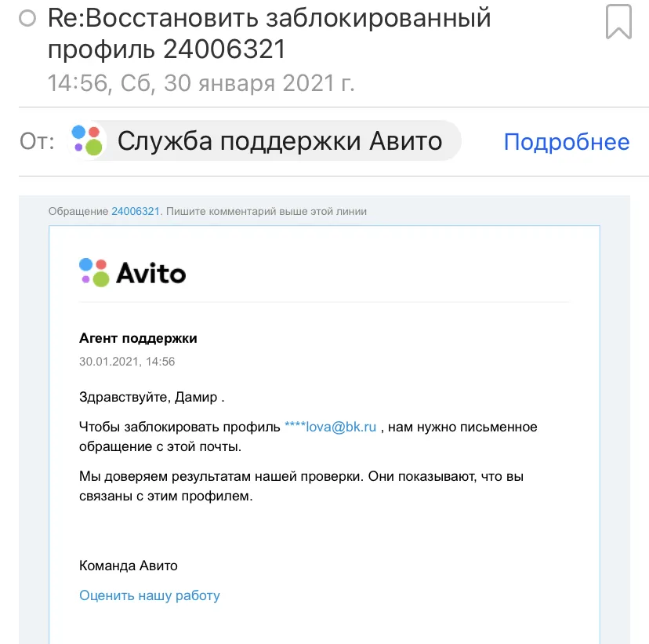Open the ****lova@bk.ru email link
Viewport: 649px width, 644px height.
click(330, 427)
